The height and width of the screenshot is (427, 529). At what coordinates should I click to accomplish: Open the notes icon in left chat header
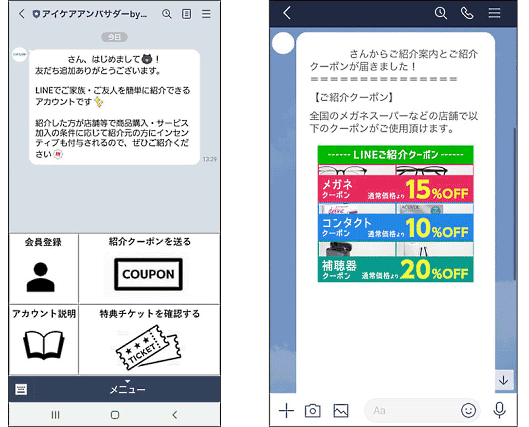coord(187,14)
